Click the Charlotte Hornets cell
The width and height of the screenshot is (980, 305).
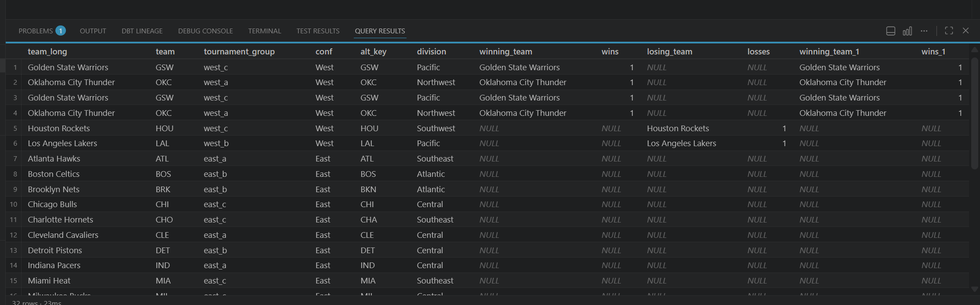point(61,219)
